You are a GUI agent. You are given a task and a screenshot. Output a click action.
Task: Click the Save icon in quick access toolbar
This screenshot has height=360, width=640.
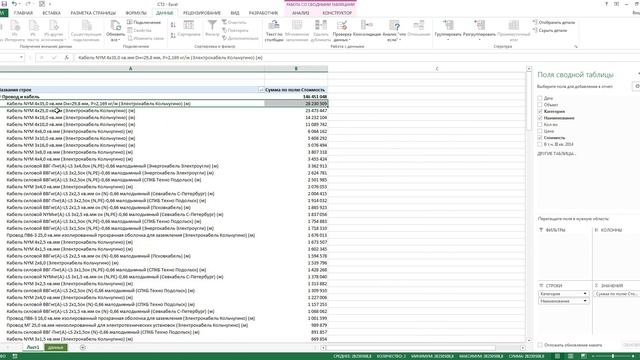pyautogui.click(x=4, y=4)
